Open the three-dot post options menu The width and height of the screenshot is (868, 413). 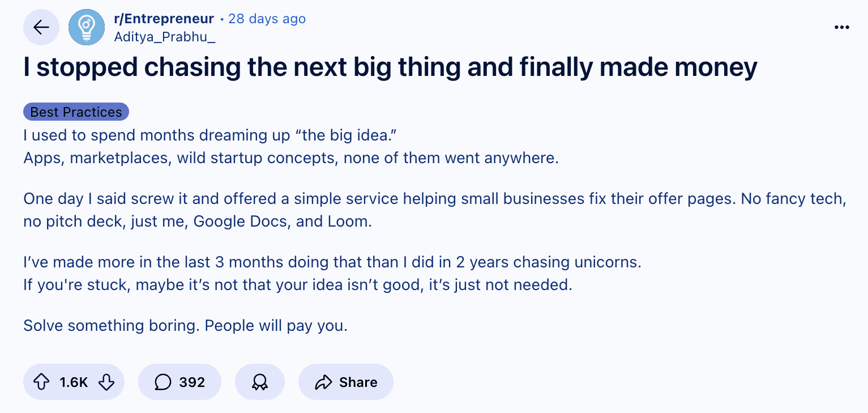(x=842, y=27)
